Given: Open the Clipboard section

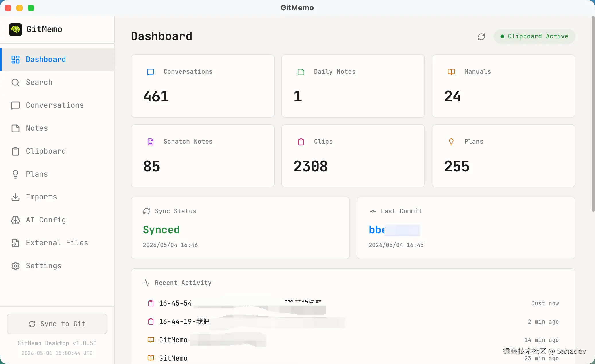Looking at the screenshot, I should (58, 151).
